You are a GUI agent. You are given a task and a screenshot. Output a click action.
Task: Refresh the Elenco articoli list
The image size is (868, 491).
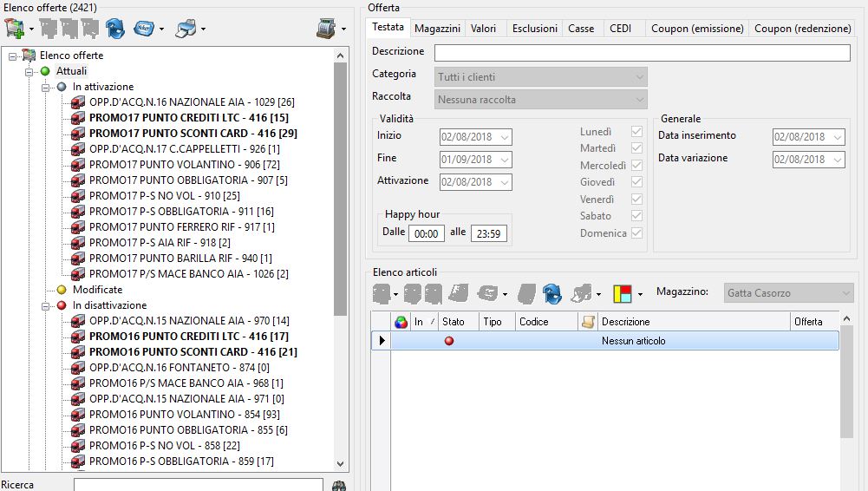coord(551,293)
